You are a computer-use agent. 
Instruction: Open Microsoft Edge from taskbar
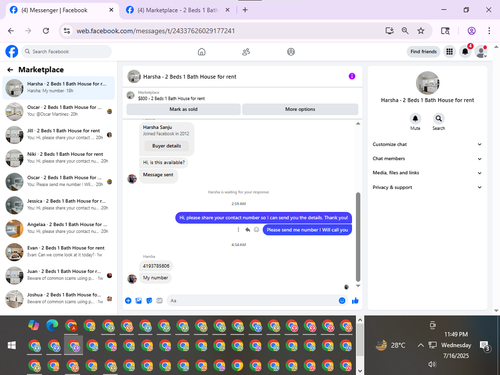52,325
